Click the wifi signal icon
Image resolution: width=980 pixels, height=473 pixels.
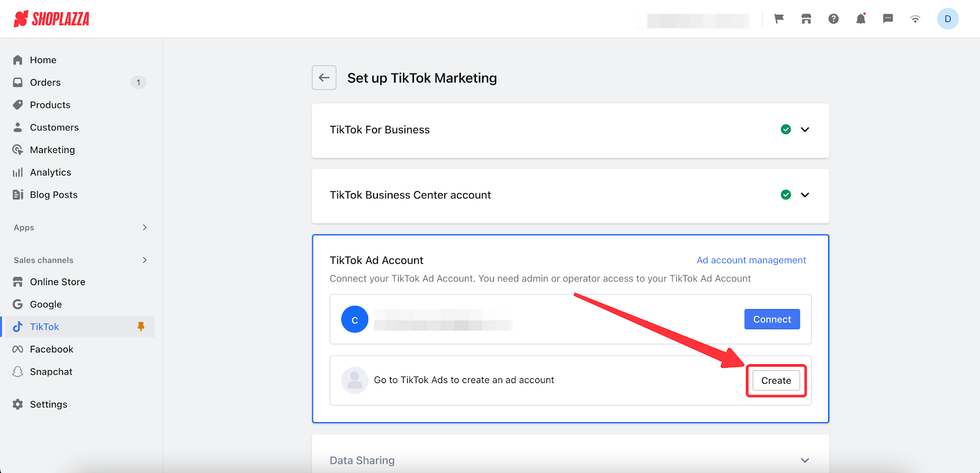(x=915, y=19)
